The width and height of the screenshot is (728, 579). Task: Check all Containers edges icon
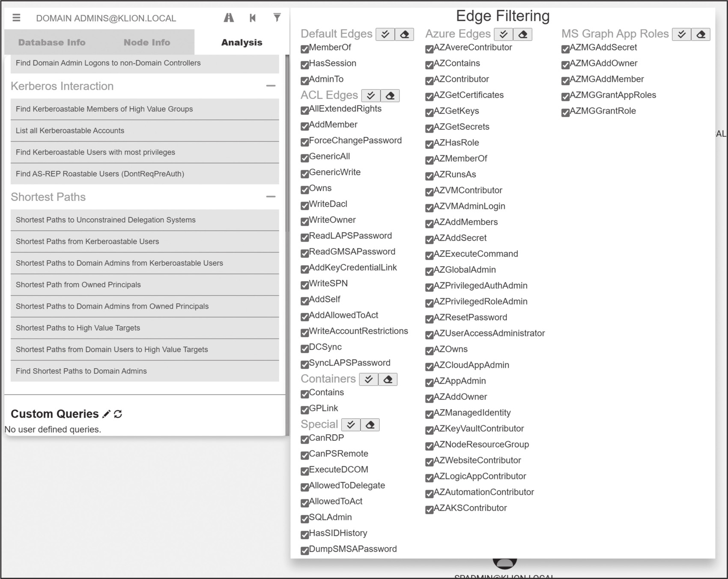369,379
